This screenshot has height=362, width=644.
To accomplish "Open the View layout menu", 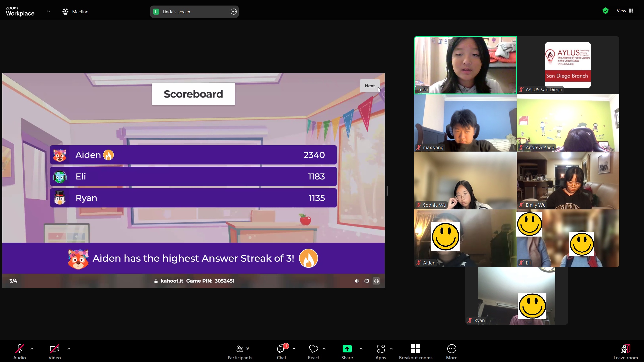I will pyautogui.click(x=625, y=11).
